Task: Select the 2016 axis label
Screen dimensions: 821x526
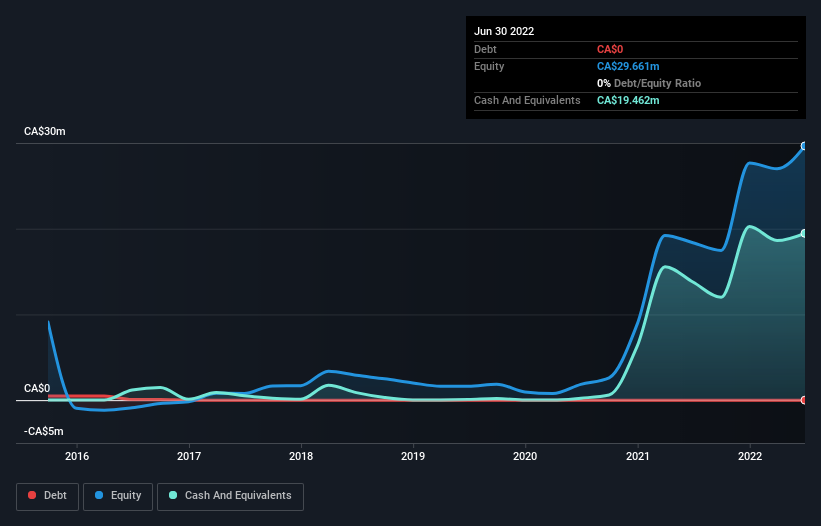Action: pos(77,456)
